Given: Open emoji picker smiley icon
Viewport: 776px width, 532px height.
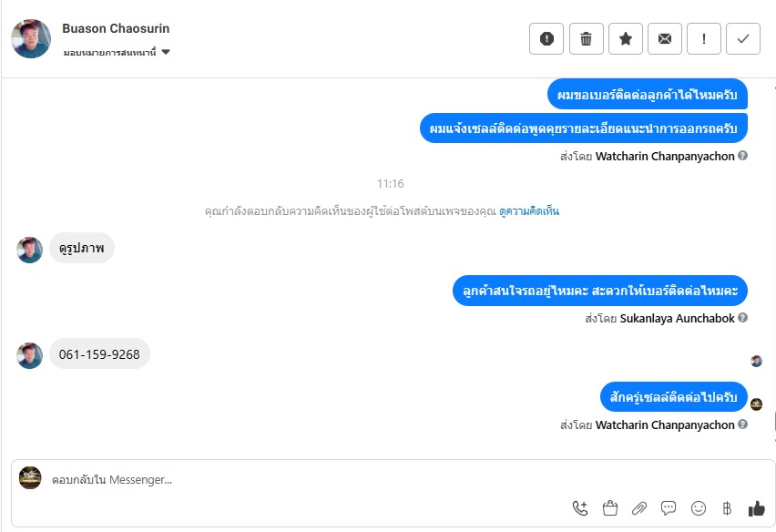Looking at the screenshot, I should [x=699, y=508].
